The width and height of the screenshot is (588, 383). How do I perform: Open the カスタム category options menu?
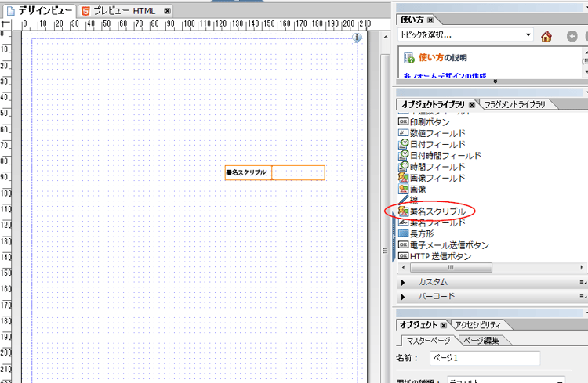point(582,282)
